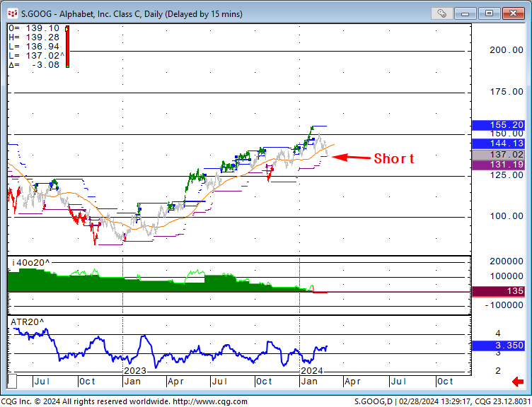Click the 175.00 price scale label

(507, 92)
